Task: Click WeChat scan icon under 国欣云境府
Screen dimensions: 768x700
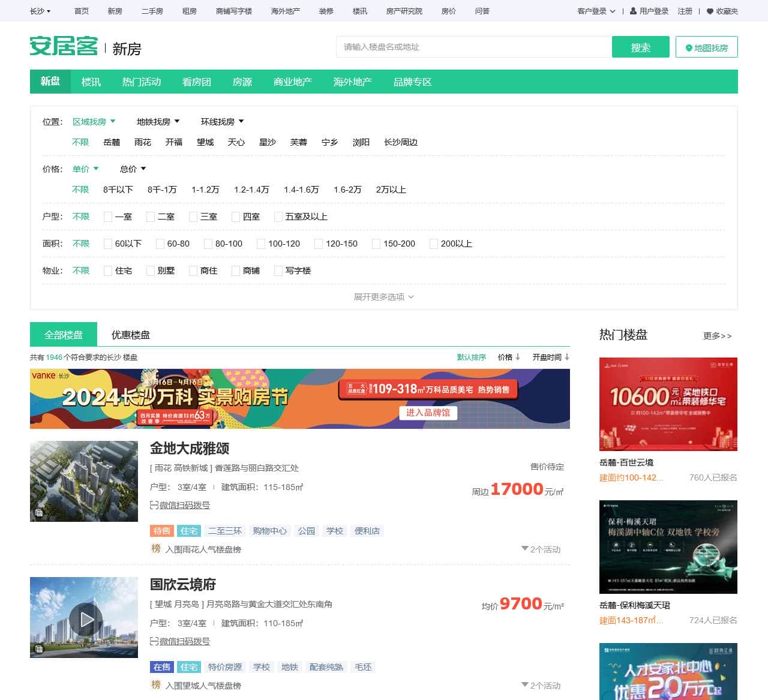Action: [x=154, y=642]
